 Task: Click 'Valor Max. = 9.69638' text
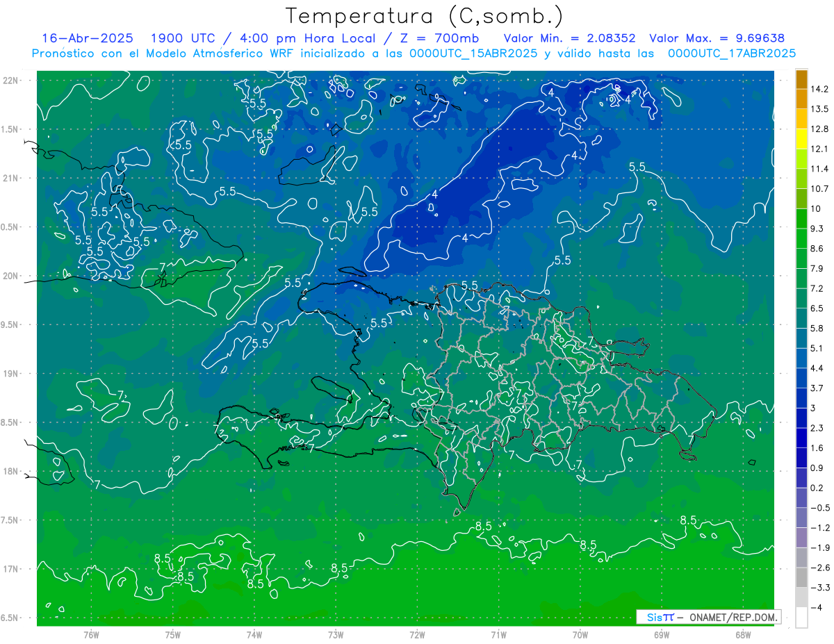tap(717, 38)
